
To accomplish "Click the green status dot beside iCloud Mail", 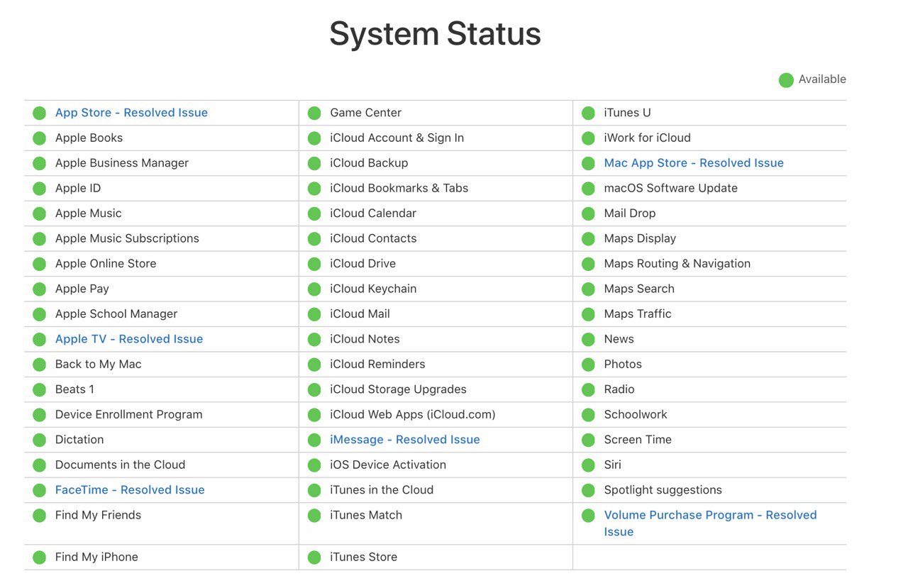I will [314, 314].
